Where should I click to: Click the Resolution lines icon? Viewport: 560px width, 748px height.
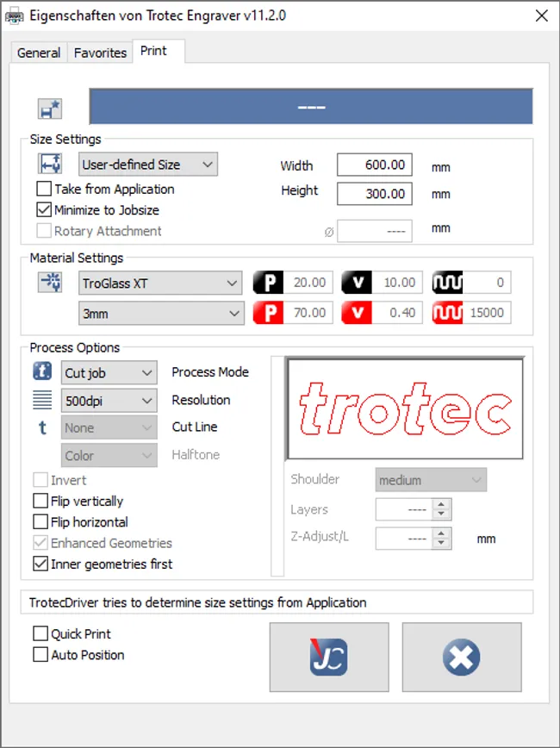coord(42,400)
